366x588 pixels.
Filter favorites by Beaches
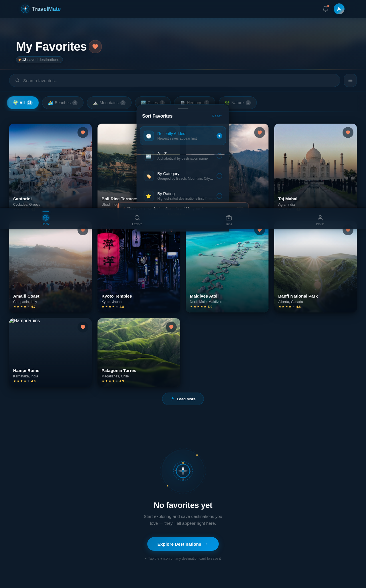coord(63,103)
